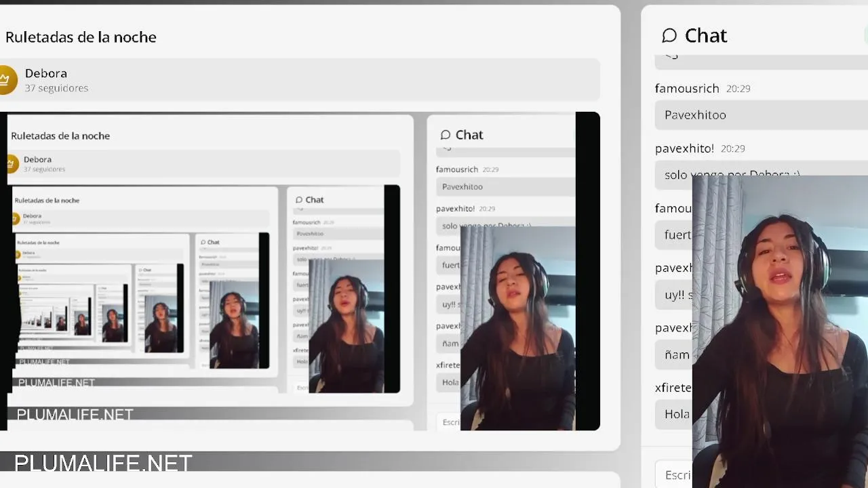The width and height of the screenshot is (868, 488).
Task: Click the 'Hola' message under xfirete in the main Chat panel
Action: 674,414
